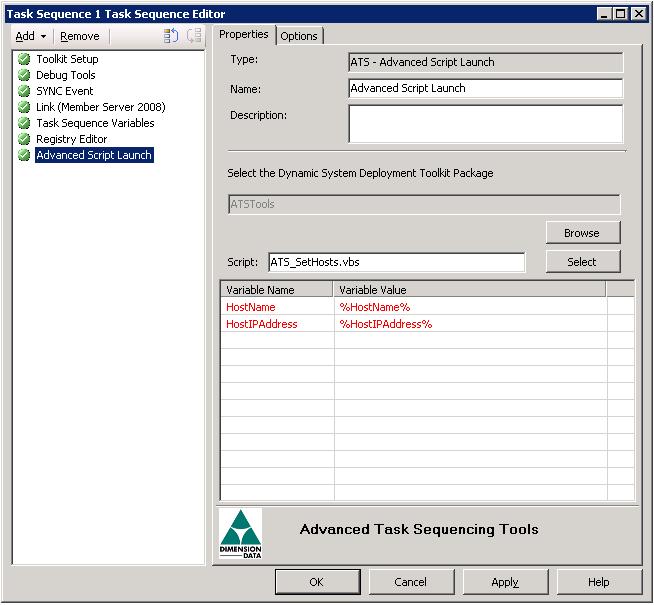The width and height of the screenshot is (654, 605).
Task: Click the Variable Name column header
Action: pos(277,290)
